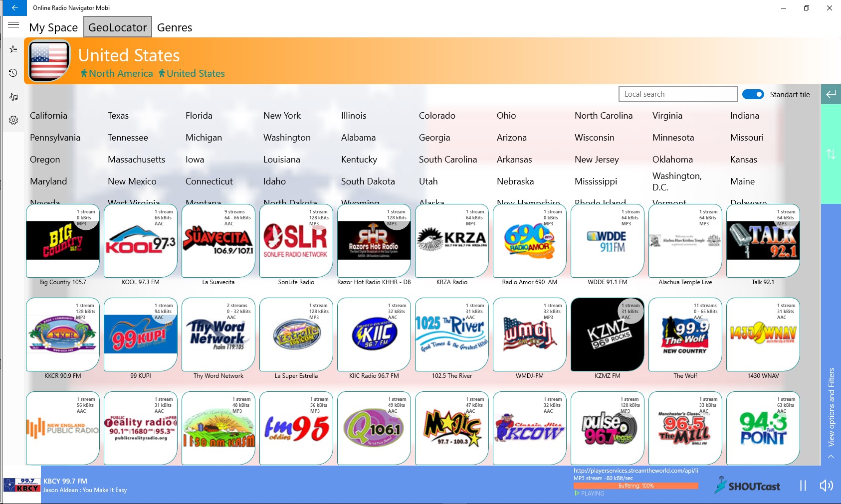Screen dimensions: 841x504
Task: Click the United States flag icon
Action: pos(49,61)
